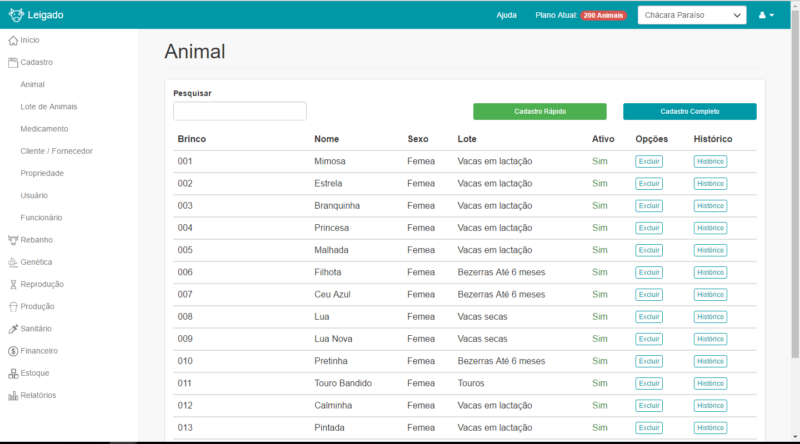The width and height of the screenshot is (800, 444).
Task: Click the Financeiro dollar icon
Action: tap(13, 351)
